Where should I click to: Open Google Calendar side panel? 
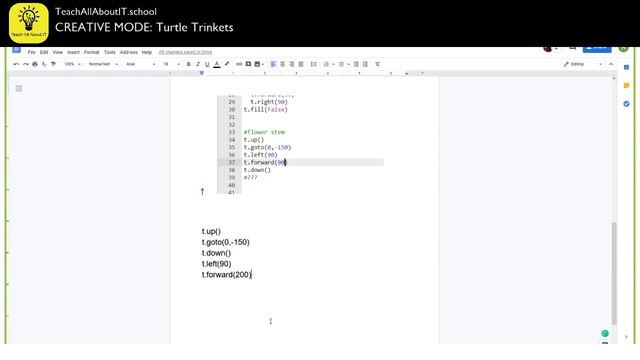[627, 67]
